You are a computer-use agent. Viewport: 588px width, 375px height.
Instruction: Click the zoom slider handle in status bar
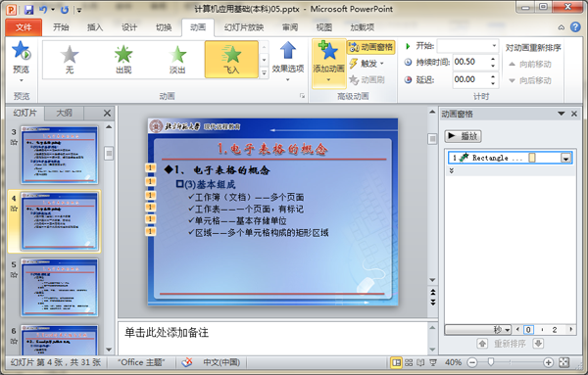[x=491, y=362]
